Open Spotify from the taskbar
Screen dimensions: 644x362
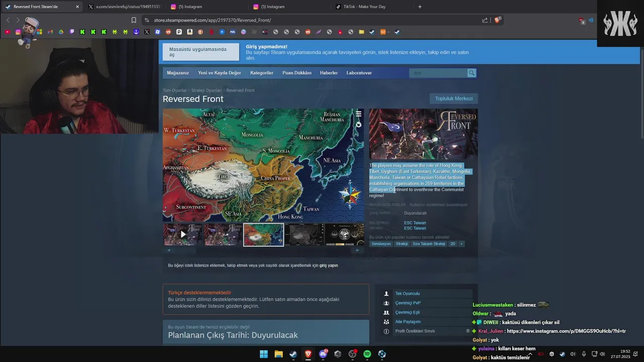[367, 354]
